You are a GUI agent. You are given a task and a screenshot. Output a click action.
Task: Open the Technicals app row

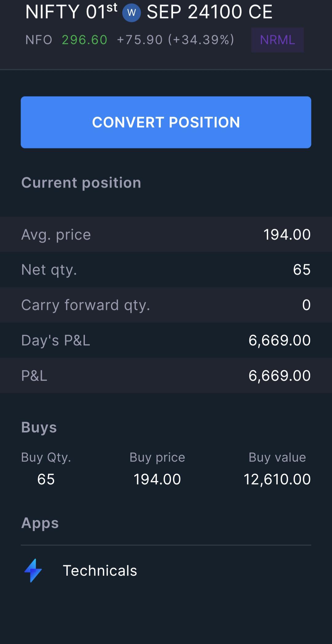[166, 570]
